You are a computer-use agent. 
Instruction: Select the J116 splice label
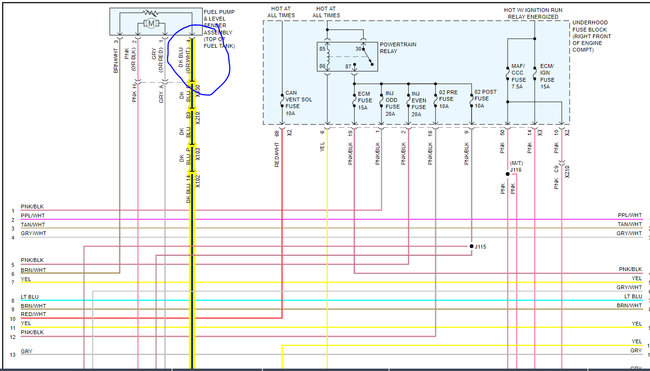tap(516, 170)
